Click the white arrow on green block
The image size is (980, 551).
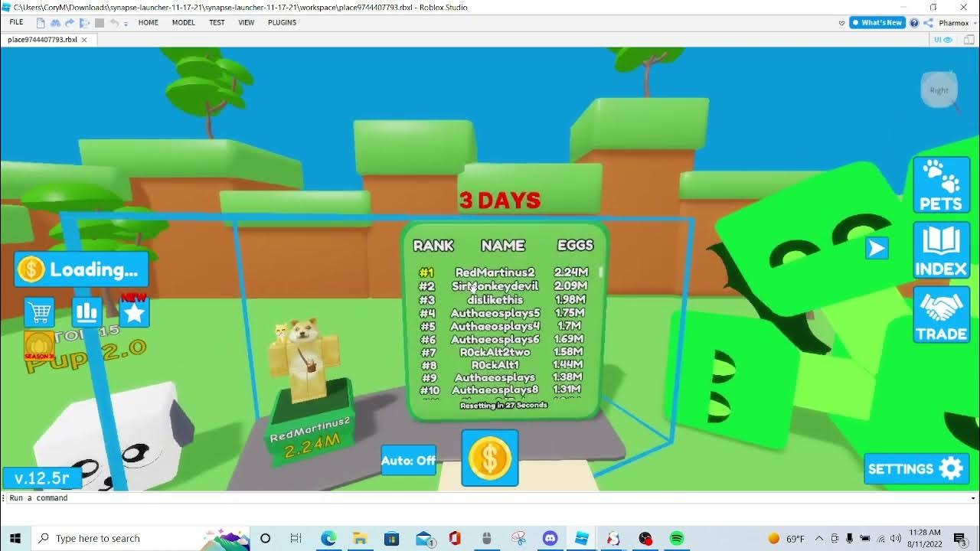pos(877,248)
